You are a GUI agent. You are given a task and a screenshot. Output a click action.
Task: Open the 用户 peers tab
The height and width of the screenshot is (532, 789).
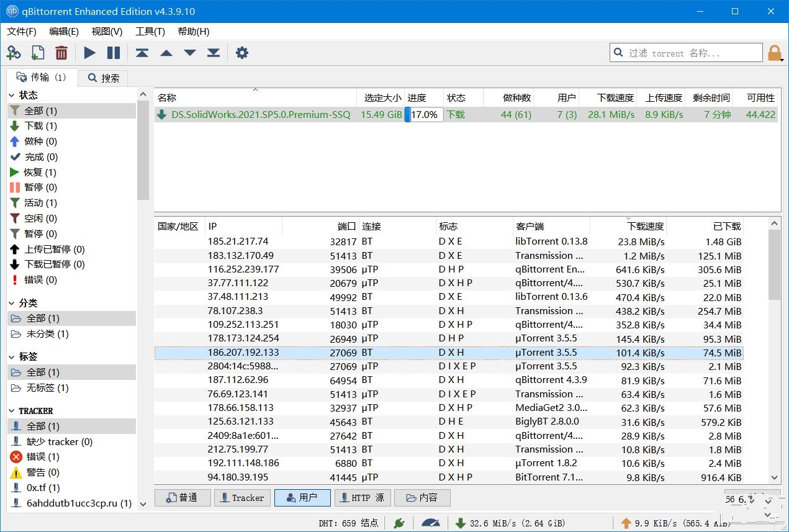point(302,498)
